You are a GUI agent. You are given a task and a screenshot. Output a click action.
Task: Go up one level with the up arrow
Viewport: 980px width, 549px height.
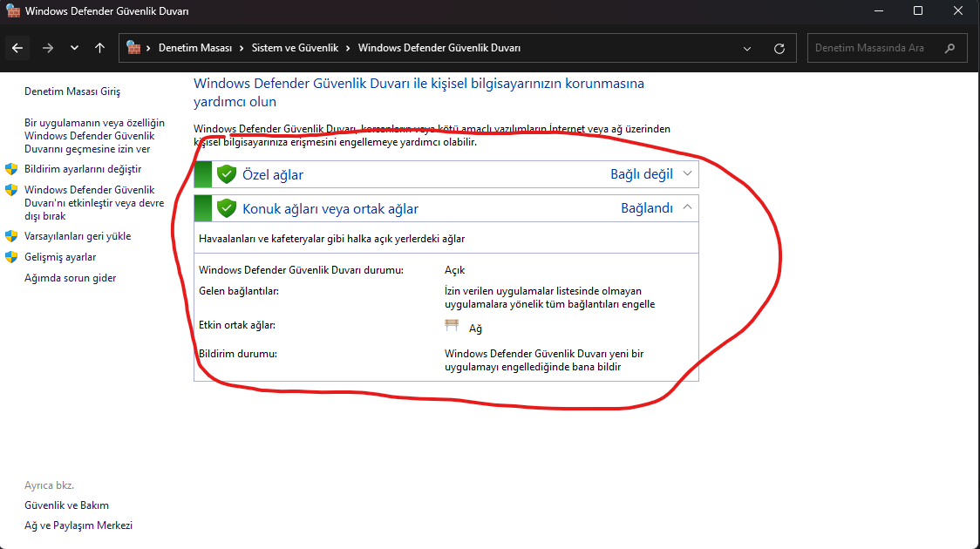[100, 48]
